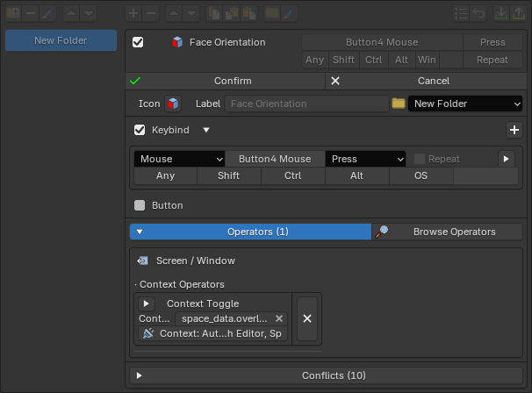Toggle the Ctrl modifier in keybind editor
The image size is (532, 393).
click(293, 175)
